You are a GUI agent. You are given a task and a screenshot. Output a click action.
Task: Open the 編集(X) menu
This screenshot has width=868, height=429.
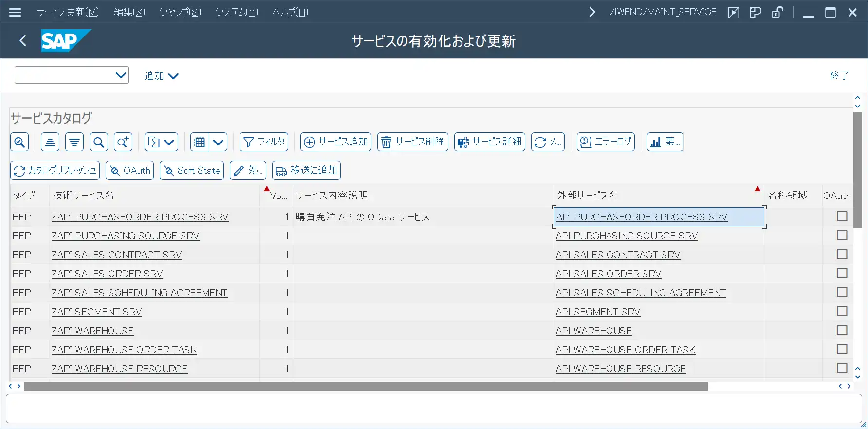[129, 12]
